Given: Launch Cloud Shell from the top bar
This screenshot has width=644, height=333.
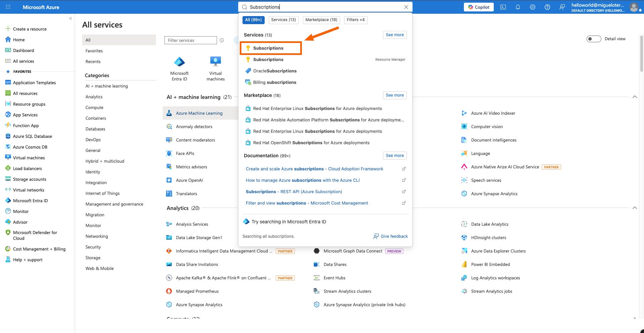Looking at the screenshot, I should pos(503,7).
